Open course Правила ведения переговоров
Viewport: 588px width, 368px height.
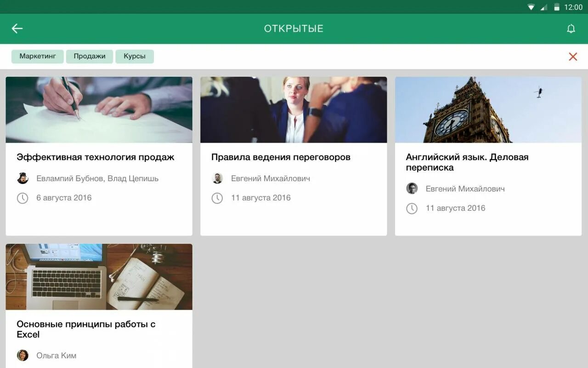281,157
